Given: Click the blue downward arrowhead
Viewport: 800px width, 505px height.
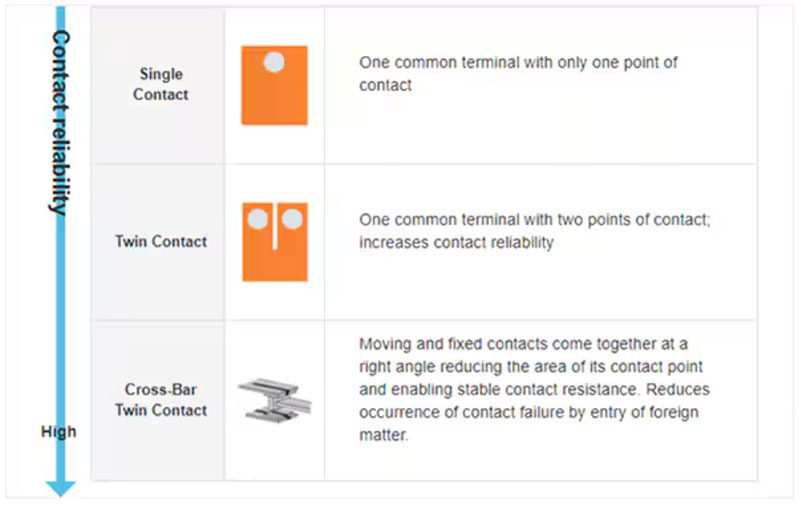Looking at the screenshot, I should tap(62, 487).
